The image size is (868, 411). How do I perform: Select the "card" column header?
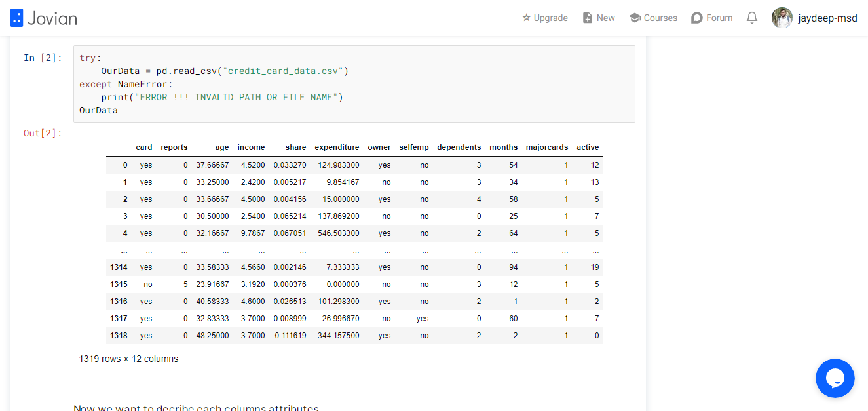tap(144, 147)
